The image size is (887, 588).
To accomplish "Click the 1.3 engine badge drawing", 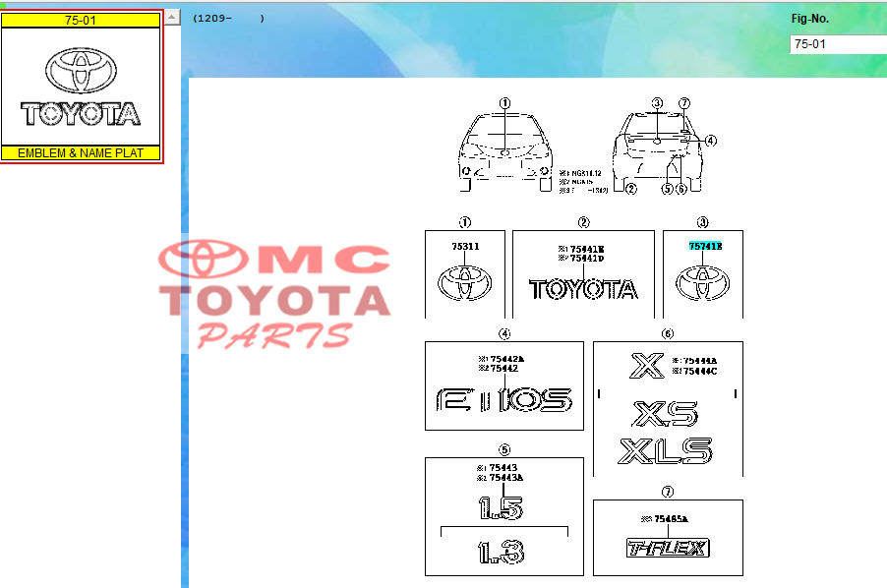I will [501, 553].
